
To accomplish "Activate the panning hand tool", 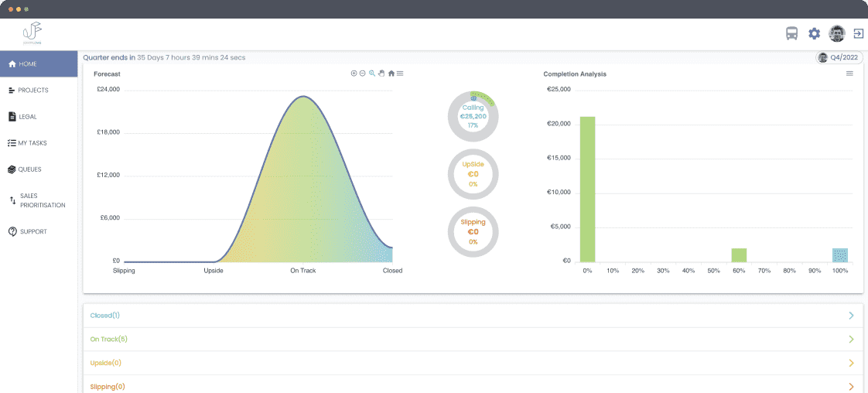I will (x=381, y=73).
